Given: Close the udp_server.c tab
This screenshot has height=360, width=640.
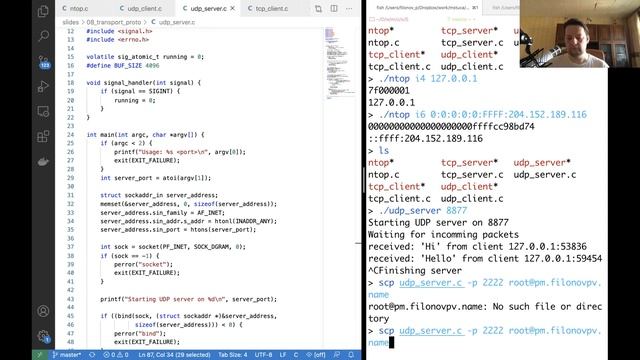Looking at the screenshot, I should (x=233, y=9).
